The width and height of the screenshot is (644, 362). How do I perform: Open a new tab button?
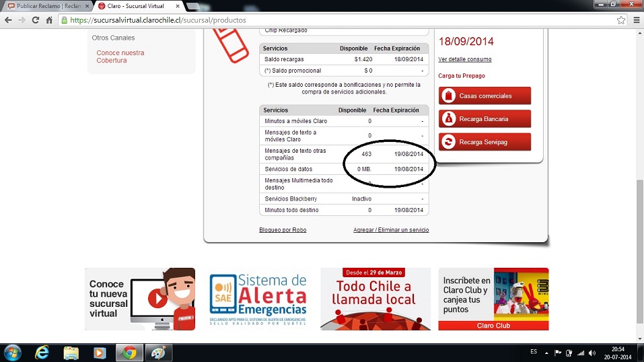coord(193,6)
